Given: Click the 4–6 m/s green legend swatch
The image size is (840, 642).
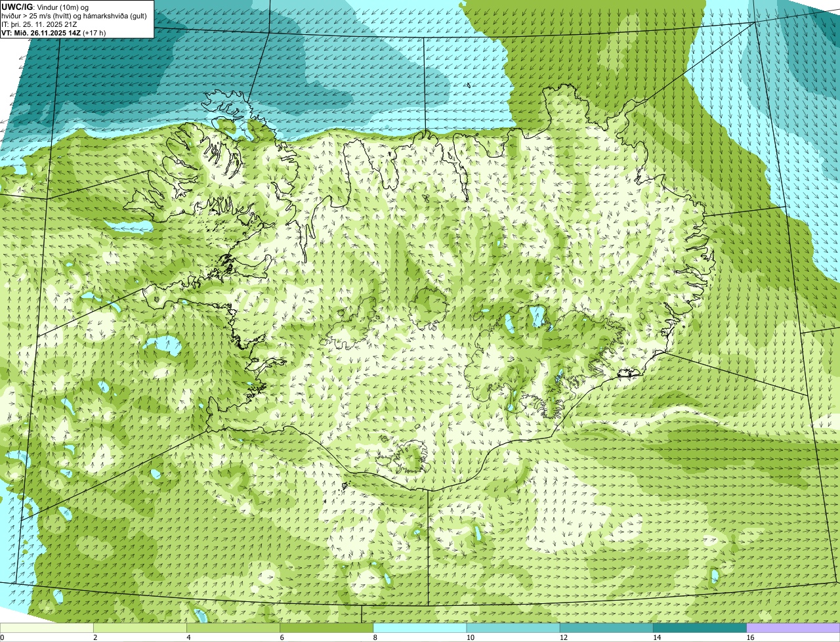Looking at the screenshot, I should click(233, 628).
